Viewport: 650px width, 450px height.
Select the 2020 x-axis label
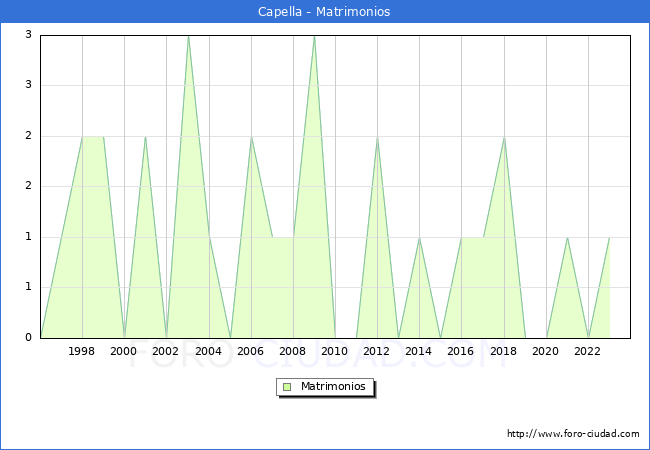tap(546, 351)
